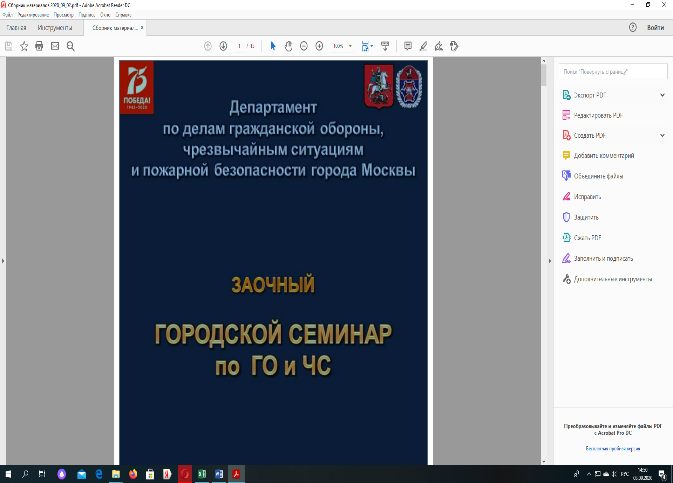
Task: Click the free trial link
Action: [612, 449]
